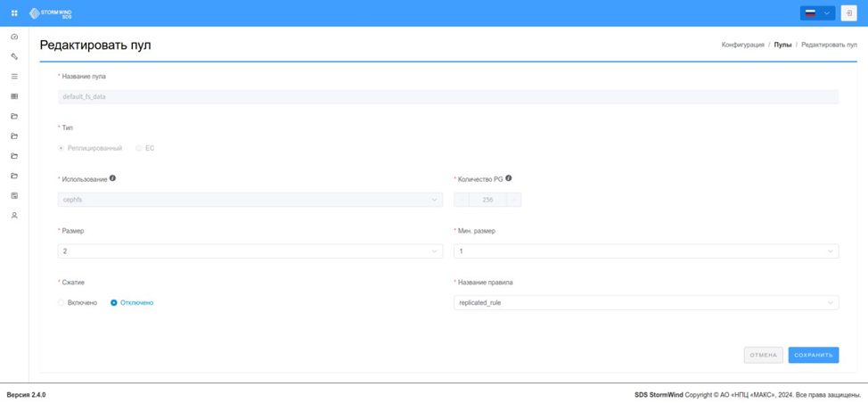Open the Использование cephfs dropdown
The image size is (868, 403).
coord(250,200)
